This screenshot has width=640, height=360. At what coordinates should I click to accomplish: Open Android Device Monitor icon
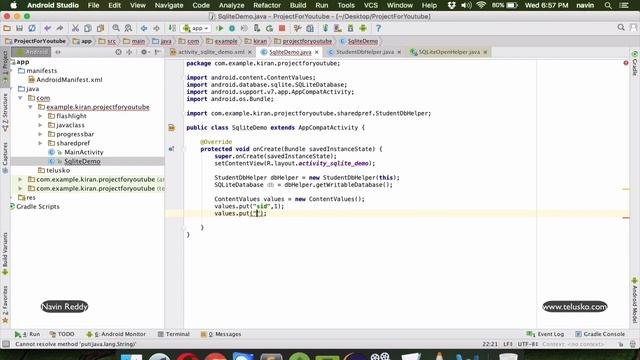coord(363,28)
